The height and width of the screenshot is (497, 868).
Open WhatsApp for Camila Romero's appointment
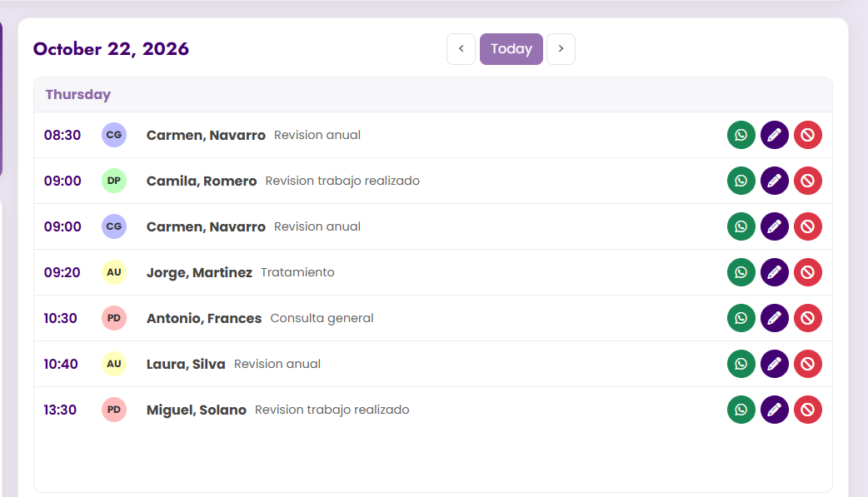(x=741, y=181)
